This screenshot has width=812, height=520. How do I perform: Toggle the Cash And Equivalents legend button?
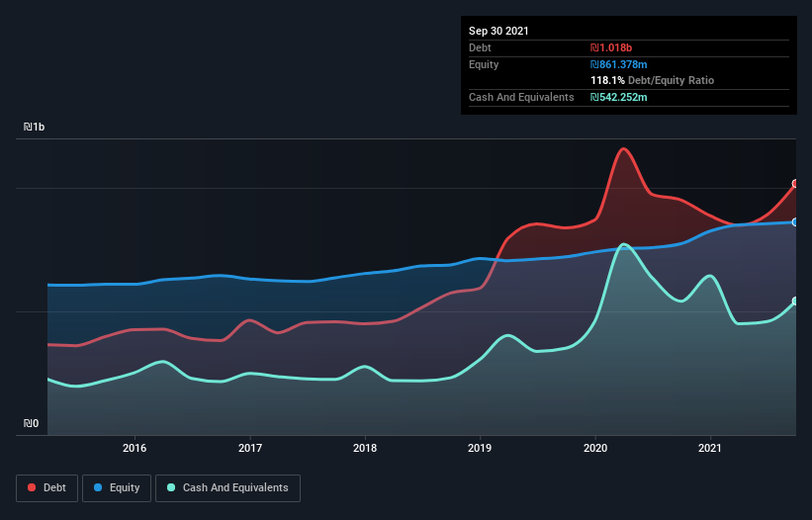227,488
